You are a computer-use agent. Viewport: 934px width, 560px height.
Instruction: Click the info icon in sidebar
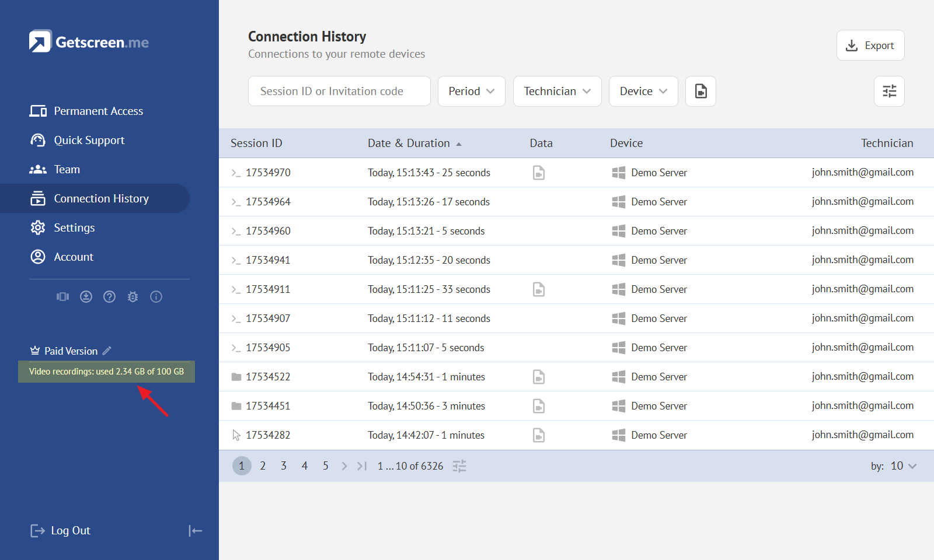coord(156,297)
